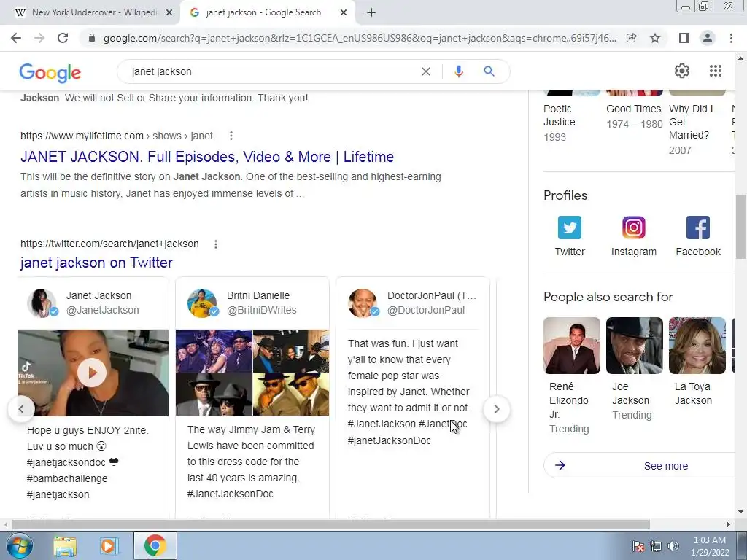Open the Twitter profile icon

pyautogui.click(x=570, y=227)
